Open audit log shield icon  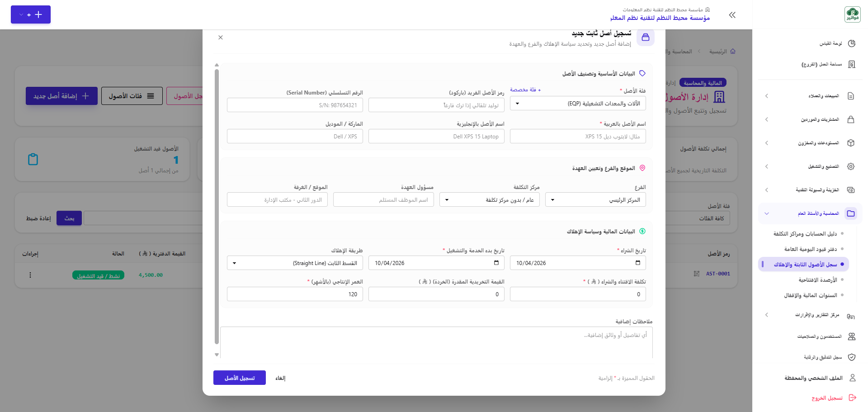tap(852, 357)
